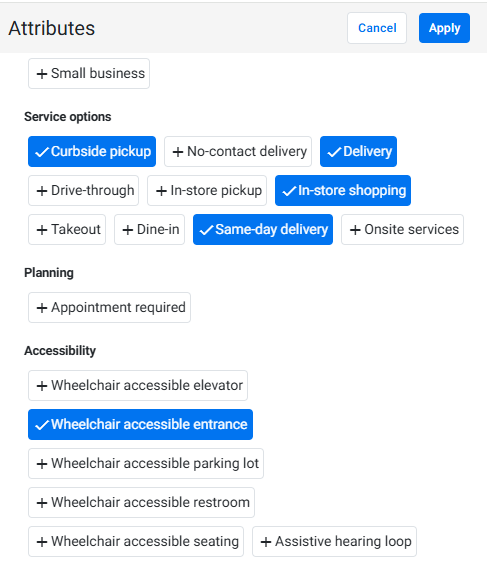
Task: Add Onsite services attribute
Action: [x=402, y=230]
